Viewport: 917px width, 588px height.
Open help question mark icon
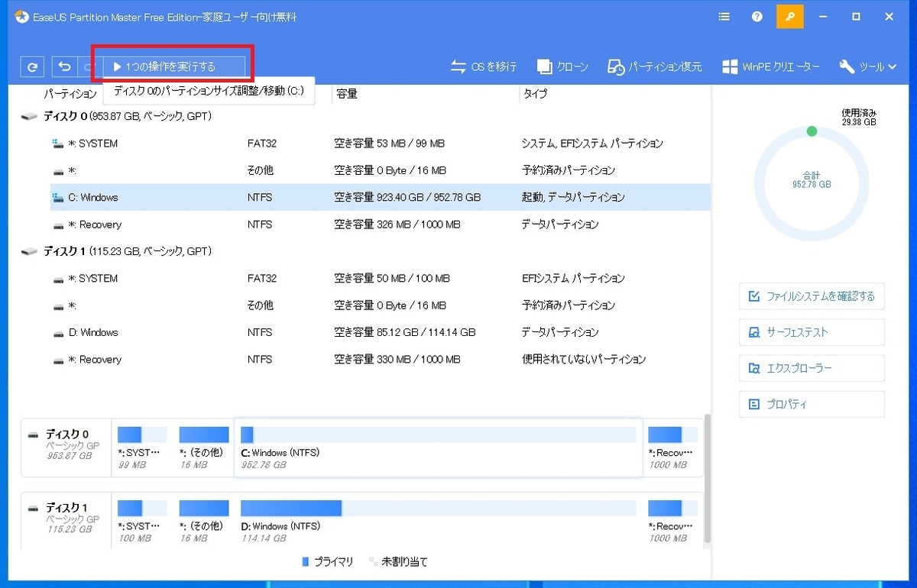click(757, 17)
